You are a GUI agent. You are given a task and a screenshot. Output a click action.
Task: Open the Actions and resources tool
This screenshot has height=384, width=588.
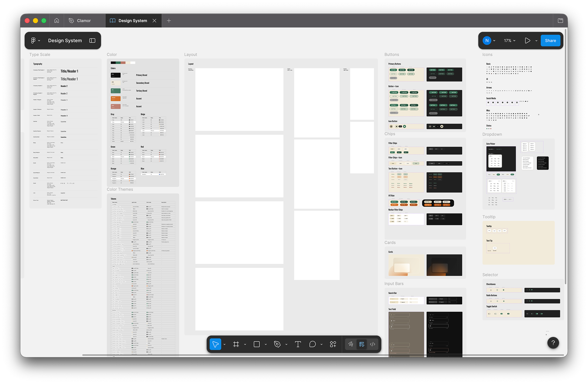333,344
